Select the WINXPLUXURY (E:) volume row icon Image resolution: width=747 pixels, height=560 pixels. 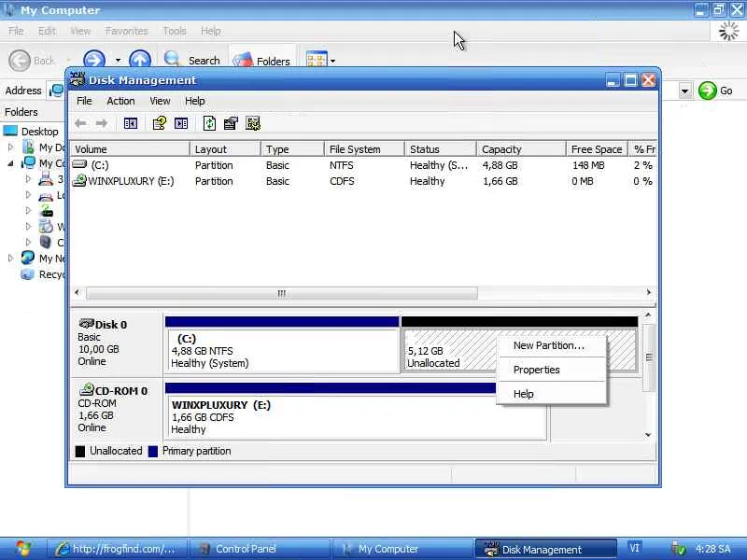pos(79,180)
